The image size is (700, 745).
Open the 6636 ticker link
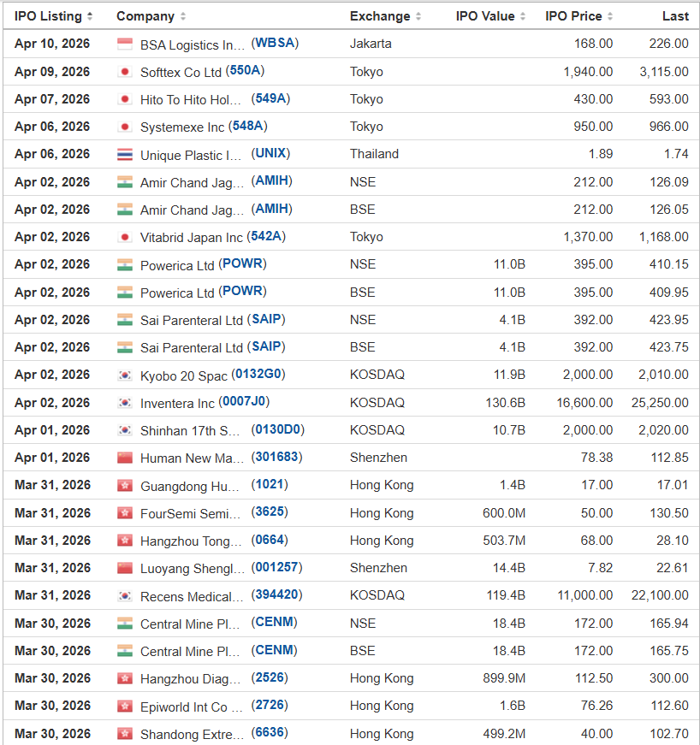click(x=270, y=733)
